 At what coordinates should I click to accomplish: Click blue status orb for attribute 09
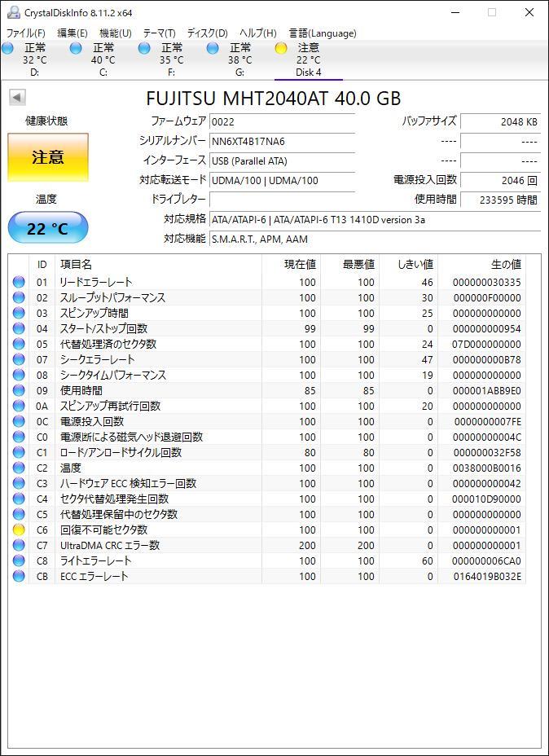tap(19, 390)
